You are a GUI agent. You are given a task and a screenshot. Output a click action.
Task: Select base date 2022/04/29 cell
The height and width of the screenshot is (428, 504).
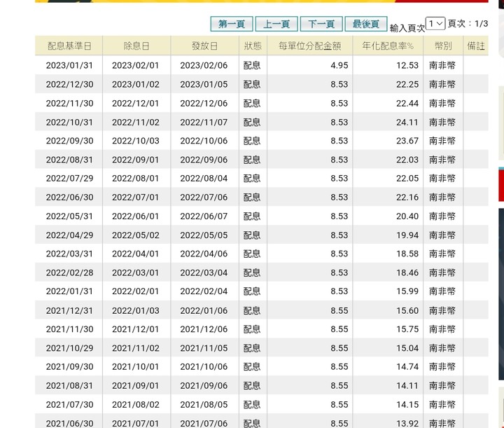click(x=69, y=235)
